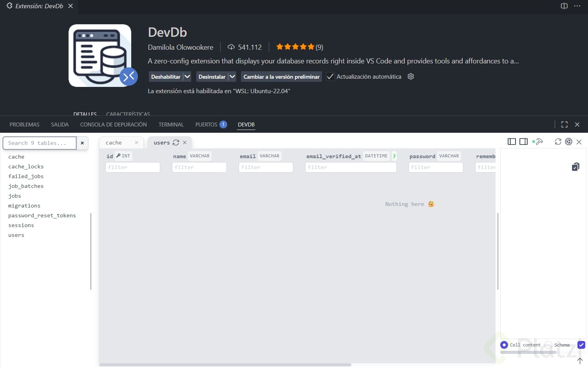Click the password column filter field

tap(436, 167)
